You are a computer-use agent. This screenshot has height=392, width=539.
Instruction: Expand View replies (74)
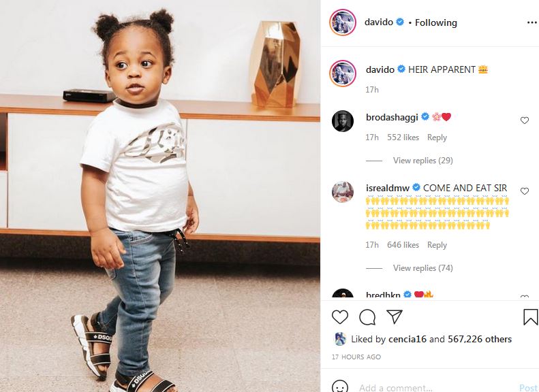click(x=422, y=267)
